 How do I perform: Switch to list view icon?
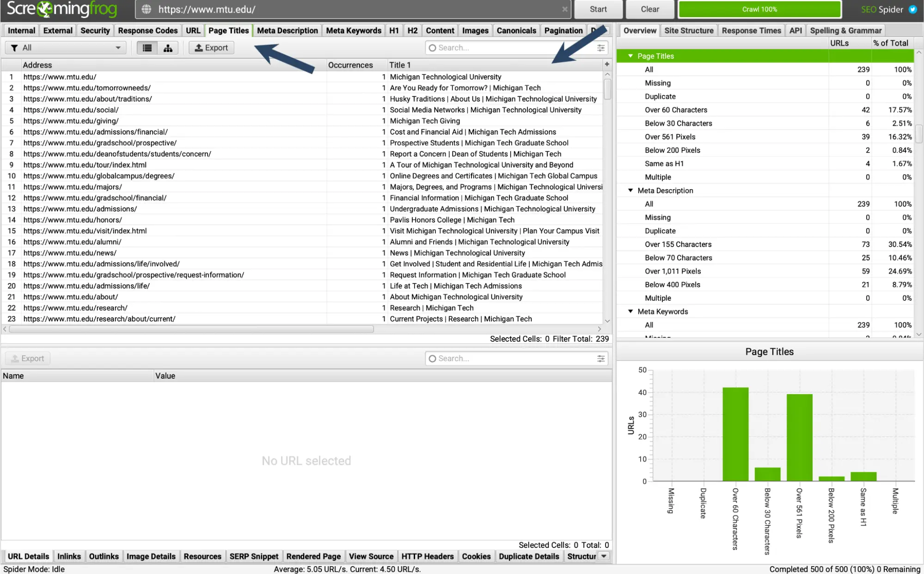click(147, 48)
